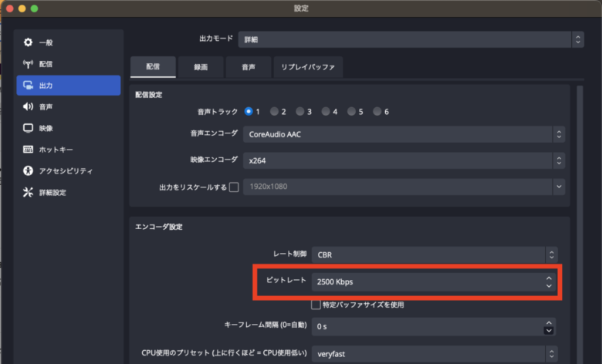Enable the 出力をリスケールする checkbox

(234, 187)
